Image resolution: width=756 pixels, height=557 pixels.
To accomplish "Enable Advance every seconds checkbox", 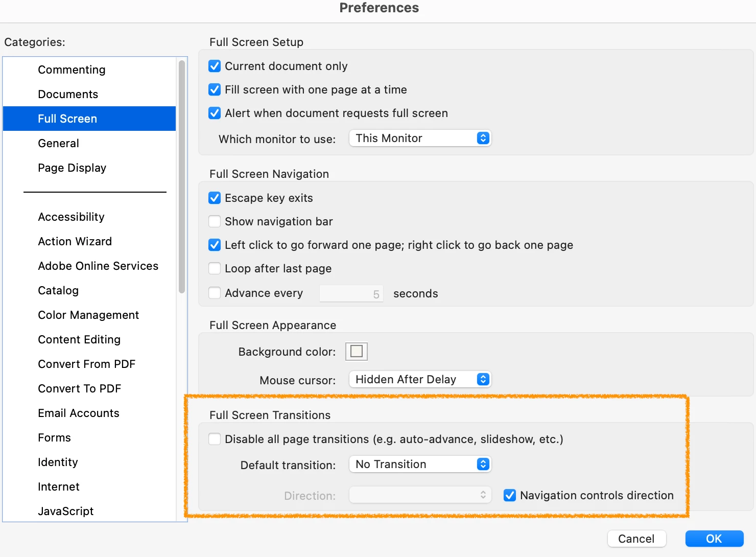I will point(215,293).
